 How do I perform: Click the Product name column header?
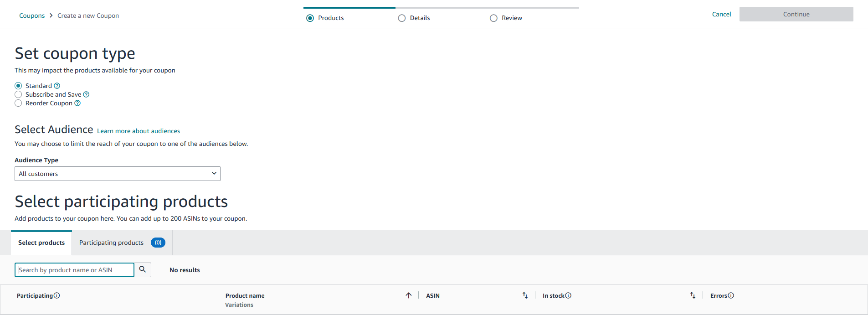tap(245, 295)
